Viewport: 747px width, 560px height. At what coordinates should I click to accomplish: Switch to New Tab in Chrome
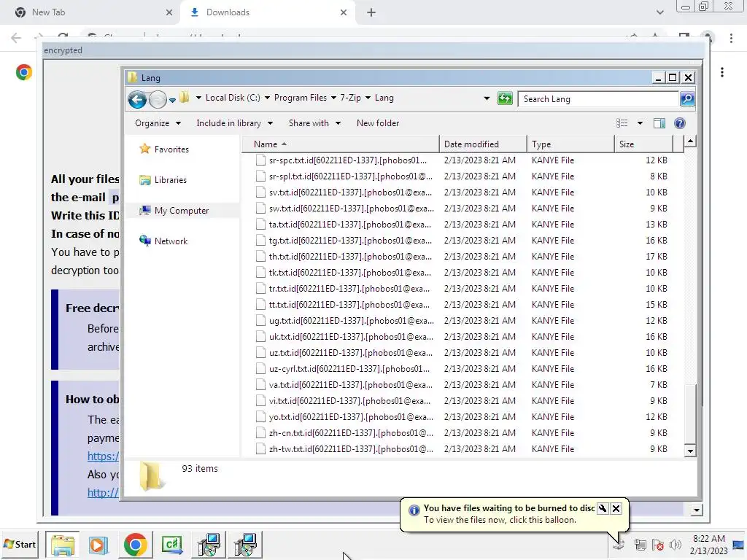click(x=90, y=12)
